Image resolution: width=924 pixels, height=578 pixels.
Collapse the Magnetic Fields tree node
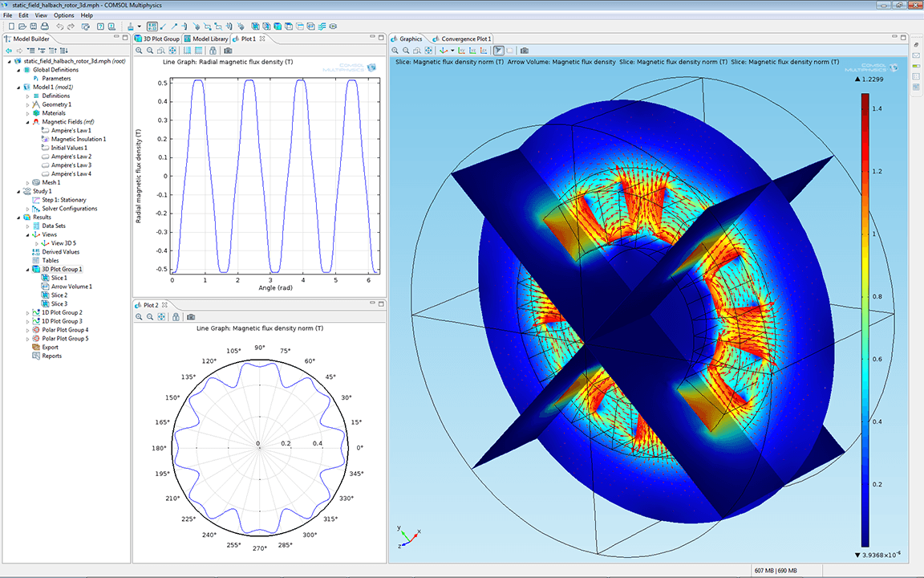click(27, 122)
